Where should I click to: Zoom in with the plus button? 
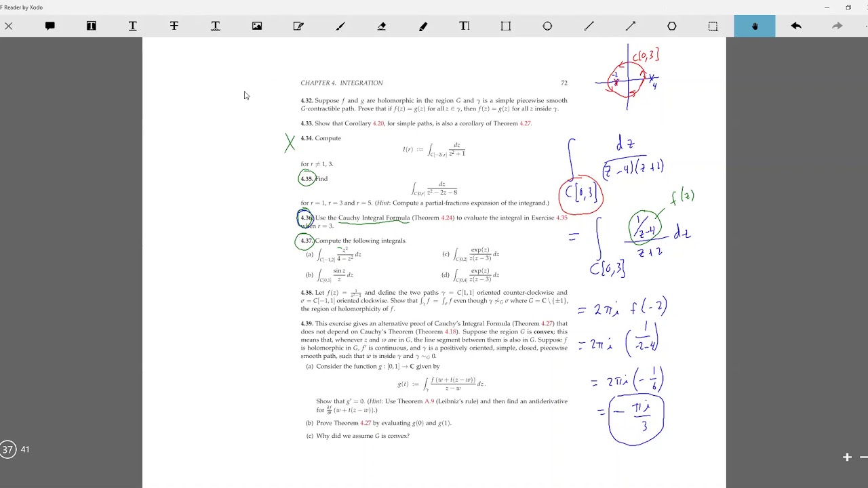point(847,457)
